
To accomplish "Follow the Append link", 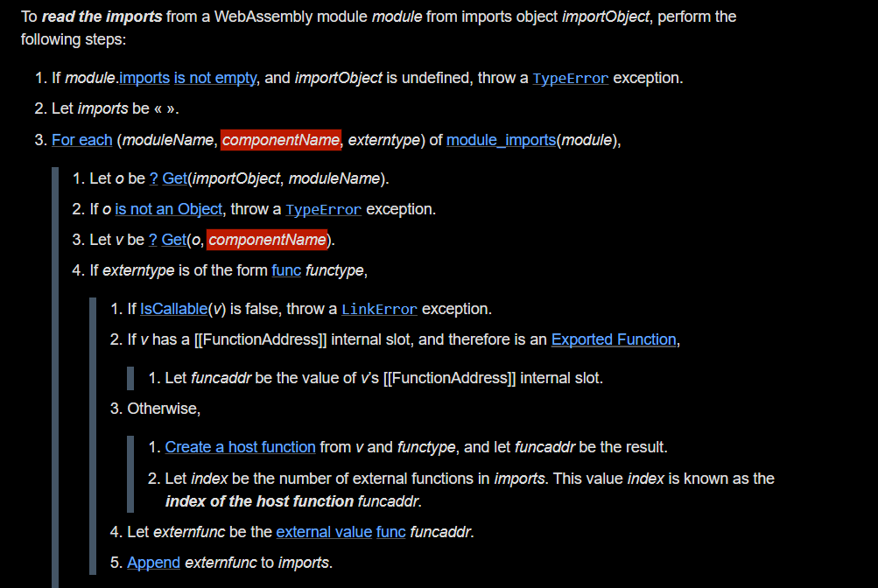I will point(154,563).
